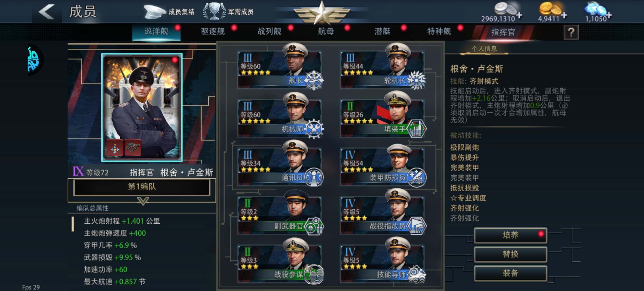Go back using the left arrow icon
Image resolution: width=644 pixels, height=291 pixels.
coord(47,12)
